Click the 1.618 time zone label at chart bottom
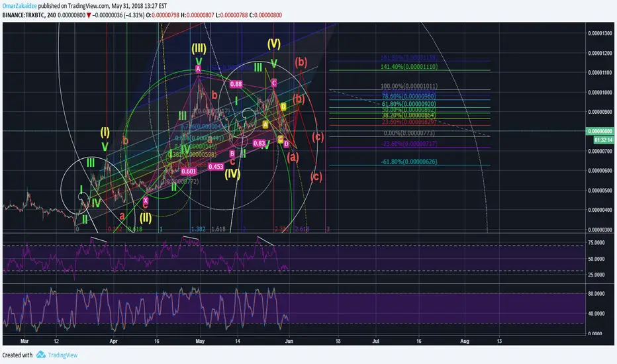This screenshot has width=617, height=364. click(218, 229)
